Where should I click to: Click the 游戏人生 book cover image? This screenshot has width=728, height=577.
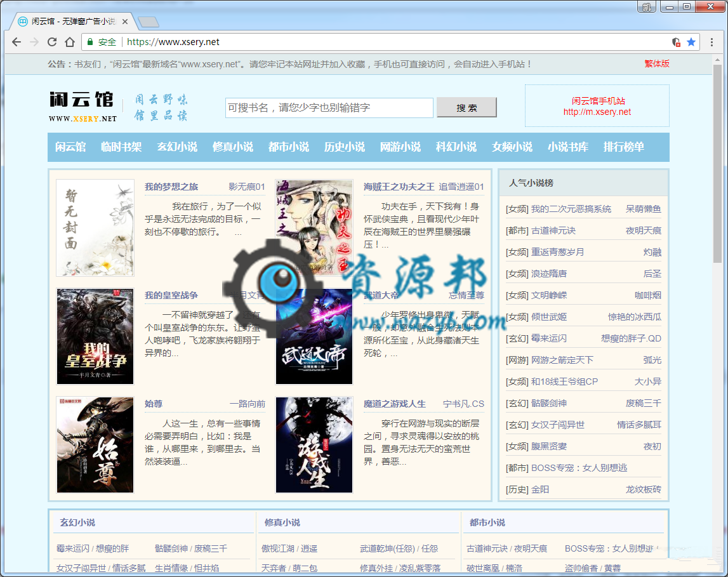(314, 445)
